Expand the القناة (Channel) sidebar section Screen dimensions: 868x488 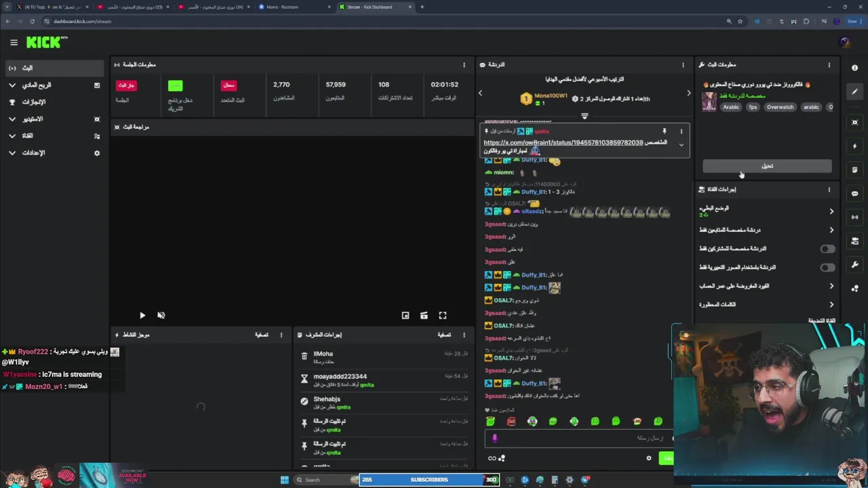click(54, 136)
